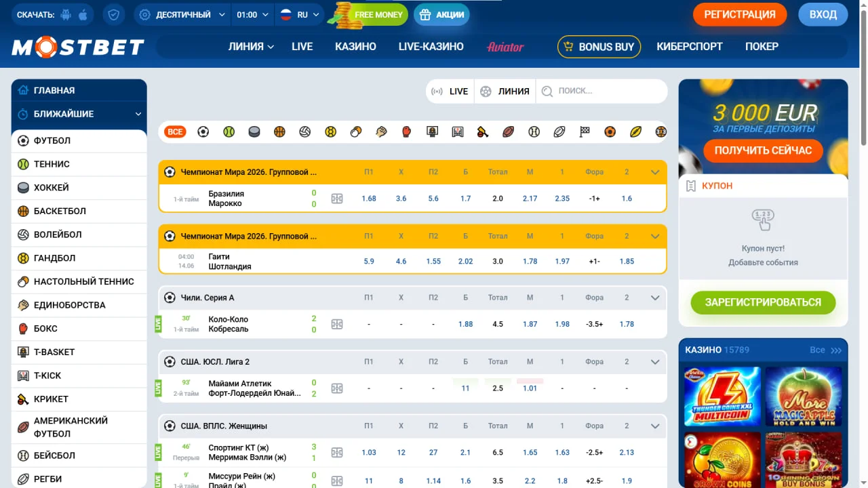Go to ГЛАВНАЯ in the sidebar
This screenshot has width=868, height=488.
[x=79, y=90]
